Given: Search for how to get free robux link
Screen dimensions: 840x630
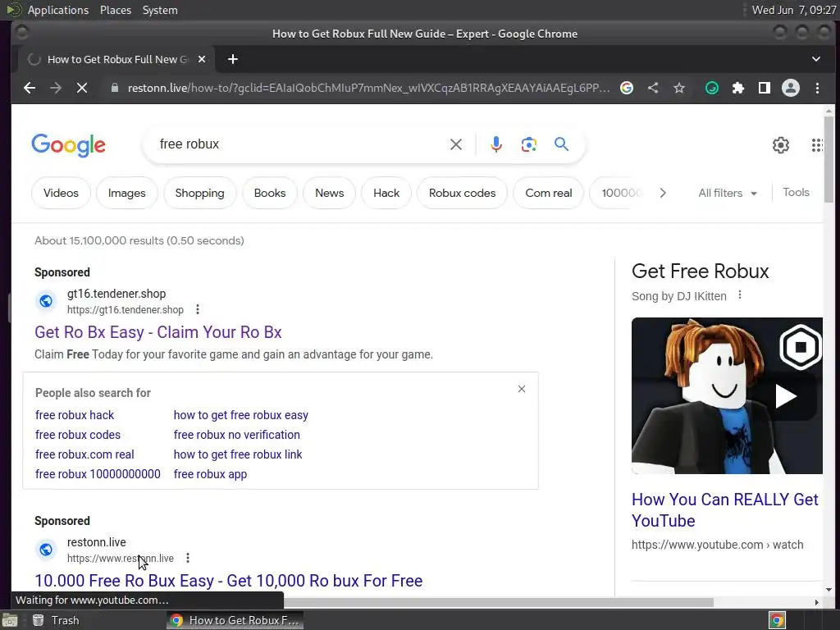Looking at the screenshot, I should pyautogui.click(x=238, y=454).
